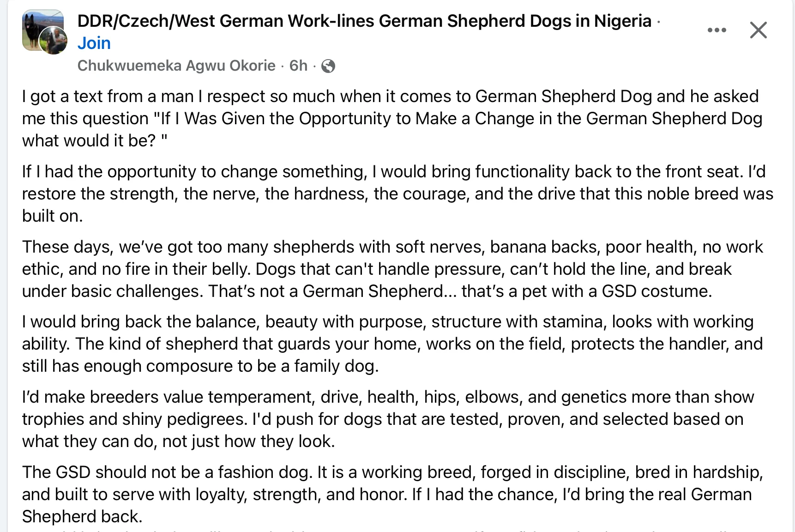
Task: Click the paragraph starting "The GSD should not"
Action: pos(392,494)
